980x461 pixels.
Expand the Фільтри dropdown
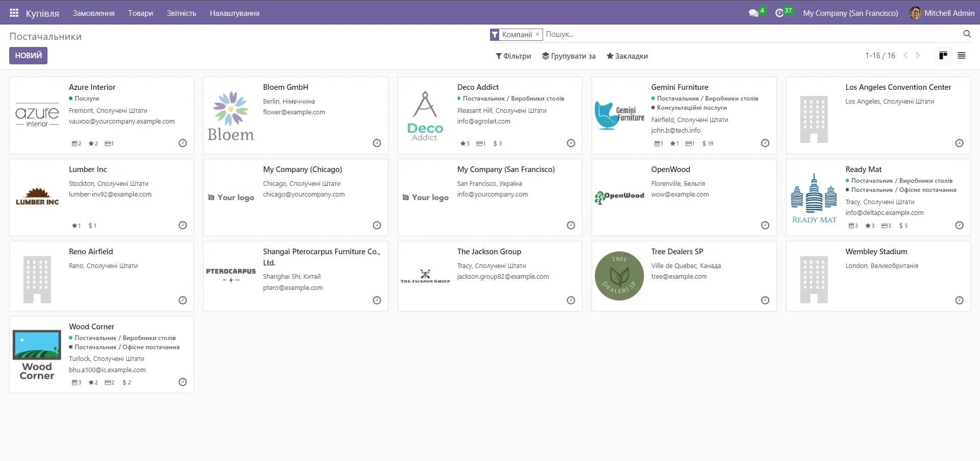[x=513, y=56]
